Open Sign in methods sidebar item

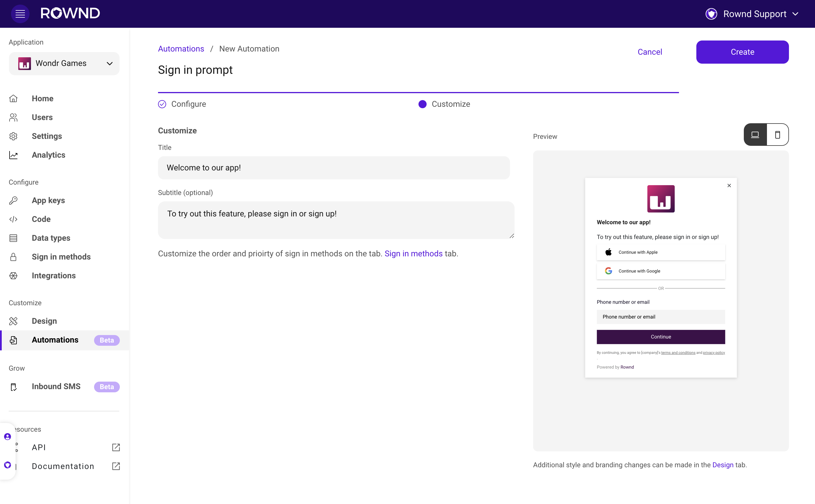pos(61,257)
